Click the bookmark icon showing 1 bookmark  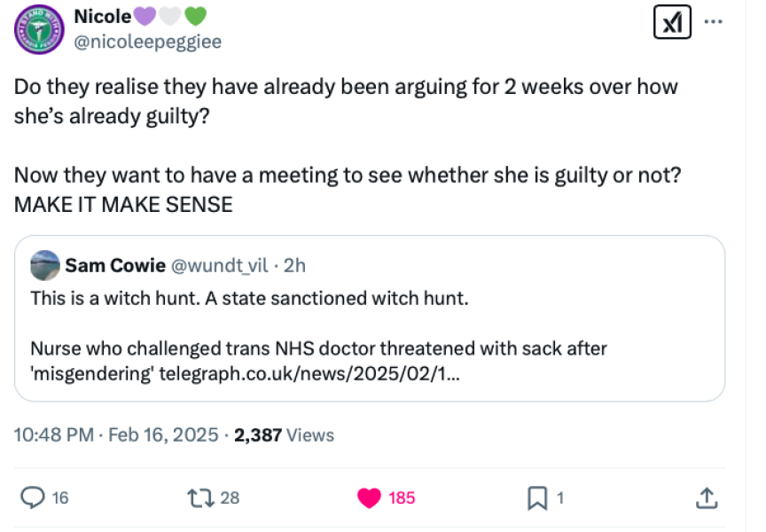pyautogui.click(x=537, y=497)
